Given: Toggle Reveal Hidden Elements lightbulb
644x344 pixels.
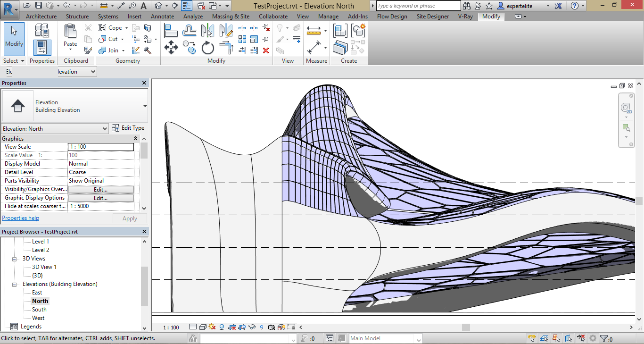Looking at the screenshot, I should point(262,327).
